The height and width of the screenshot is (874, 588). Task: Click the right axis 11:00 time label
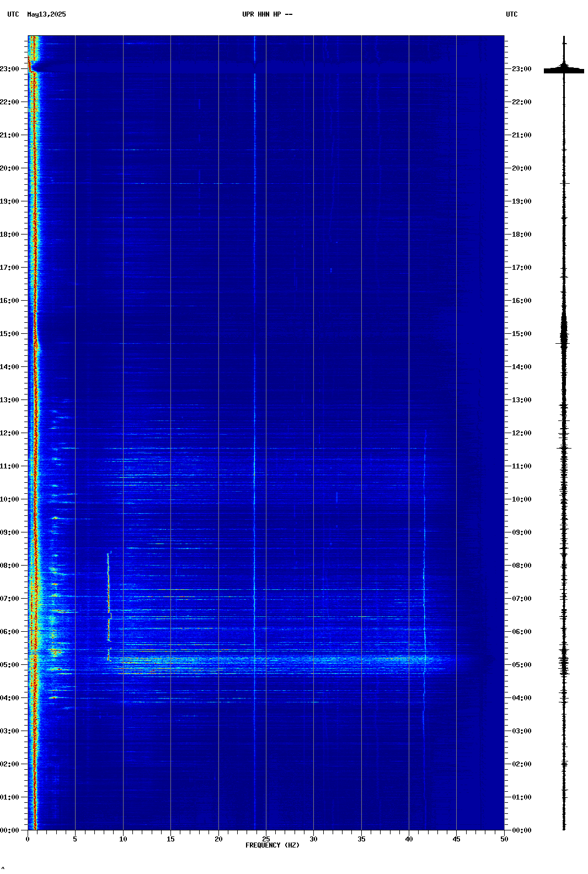[x=522, y=466]
